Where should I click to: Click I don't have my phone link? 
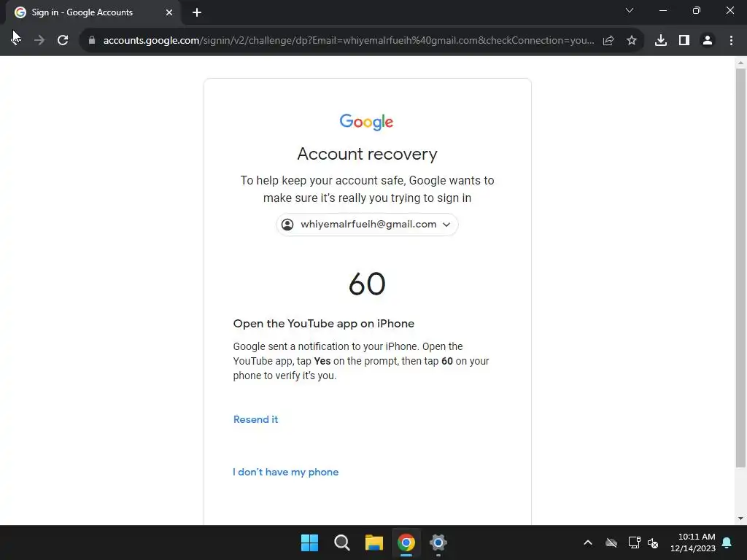coord(286,472)
